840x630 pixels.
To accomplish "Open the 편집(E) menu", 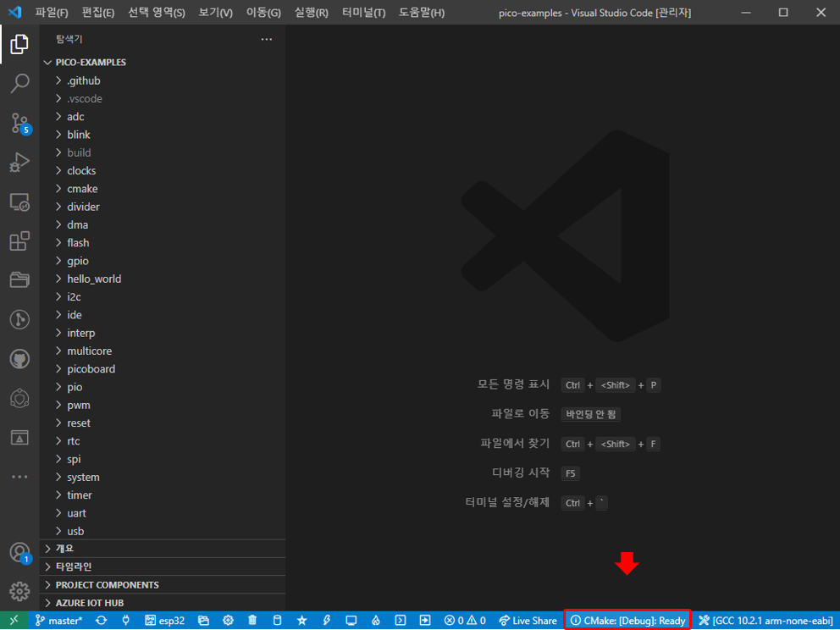I will tap(98, 13).
